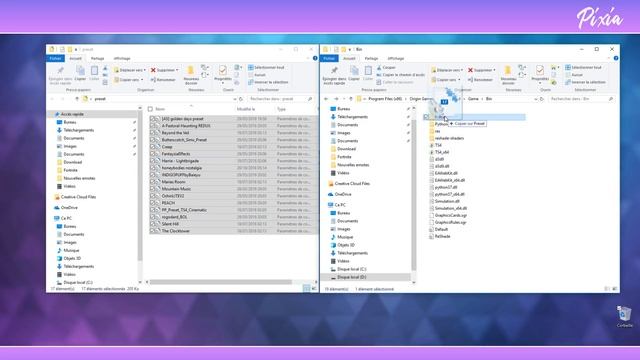Click refresh icon beside preset address bar
The image size is (640, 360).
point(241,99)
